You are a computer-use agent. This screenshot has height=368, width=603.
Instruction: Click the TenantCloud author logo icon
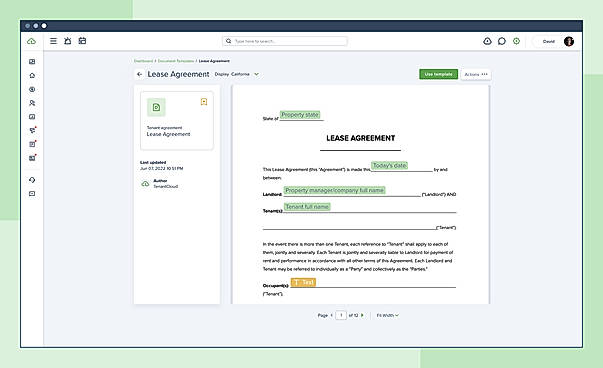[145, 184]
